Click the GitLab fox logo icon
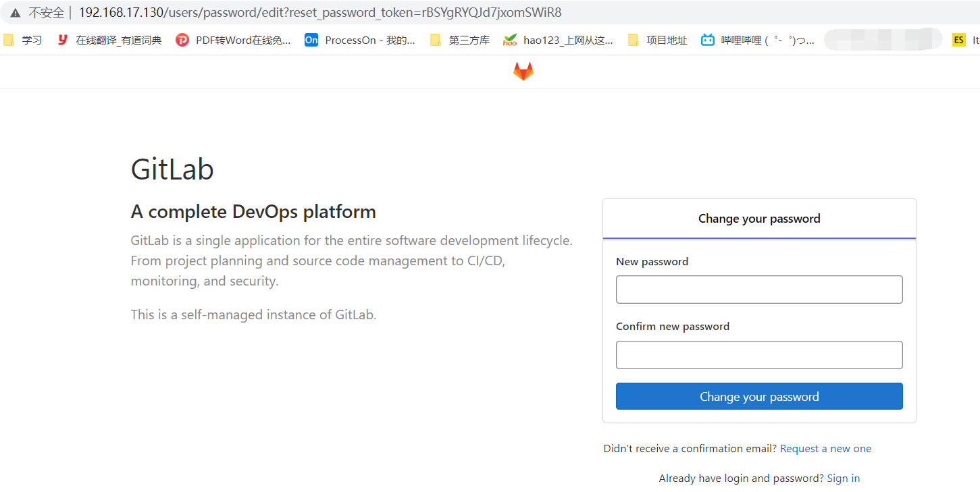Screen dimensions: 980x492 tap(523, 72)
